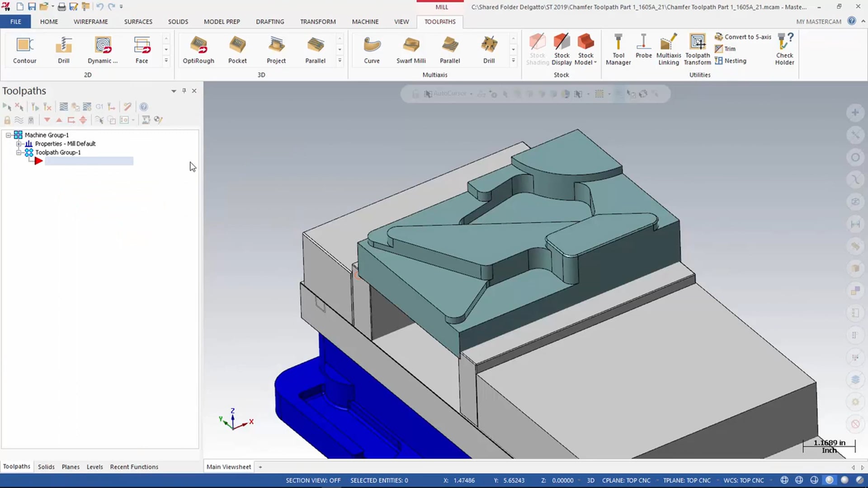The image size is (868, 488).
Task: Click the Convert to 5-axis button
Action: coord(743,36)
